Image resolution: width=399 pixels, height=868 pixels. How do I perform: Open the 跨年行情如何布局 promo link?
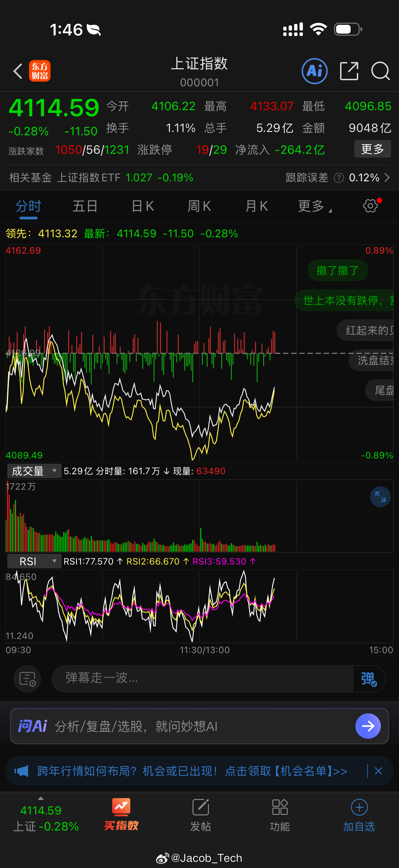pos(192,771)
